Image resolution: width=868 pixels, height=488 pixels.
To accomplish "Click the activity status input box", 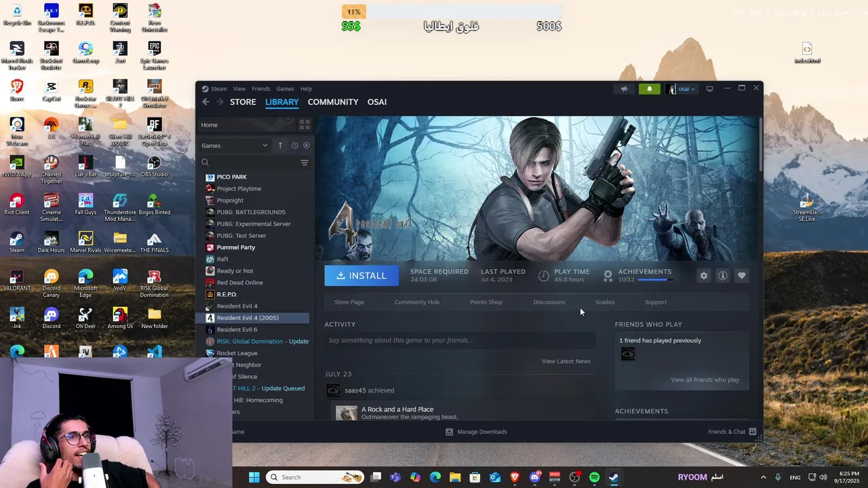I will 460,340.
